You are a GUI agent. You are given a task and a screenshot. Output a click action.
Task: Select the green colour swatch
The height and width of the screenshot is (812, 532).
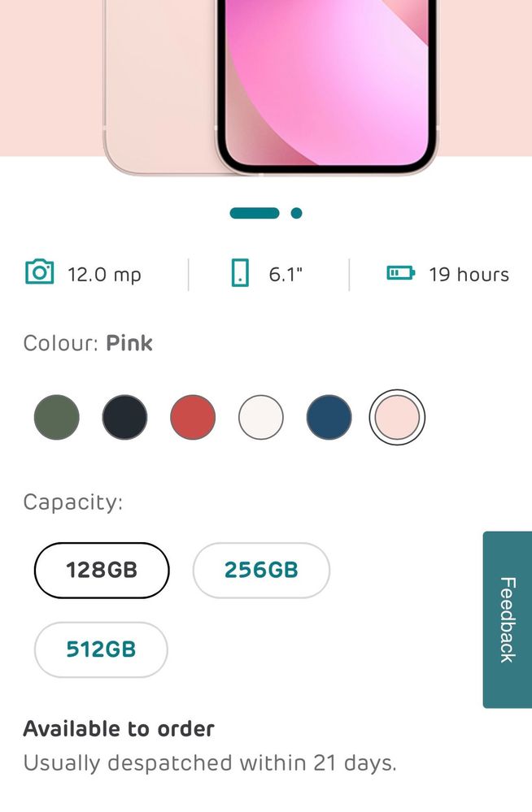[56, 418]
